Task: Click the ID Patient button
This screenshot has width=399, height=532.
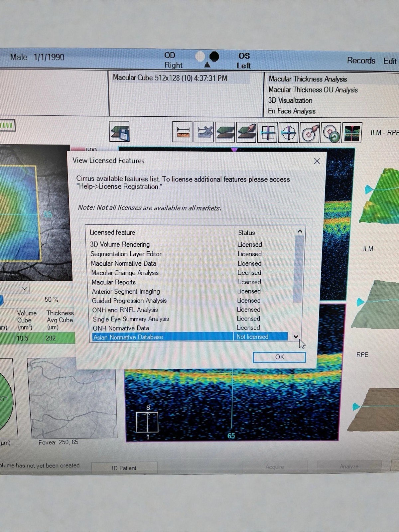Action: (x=124, y=468)
